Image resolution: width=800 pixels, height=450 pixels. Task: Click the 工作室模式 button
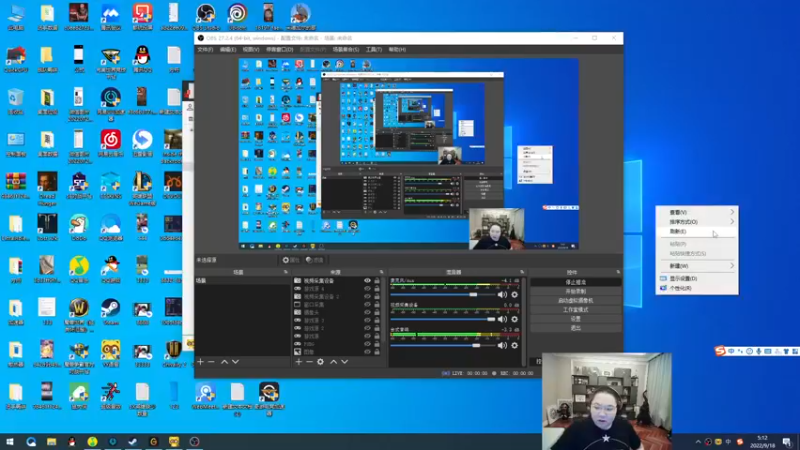pos(576,310)
